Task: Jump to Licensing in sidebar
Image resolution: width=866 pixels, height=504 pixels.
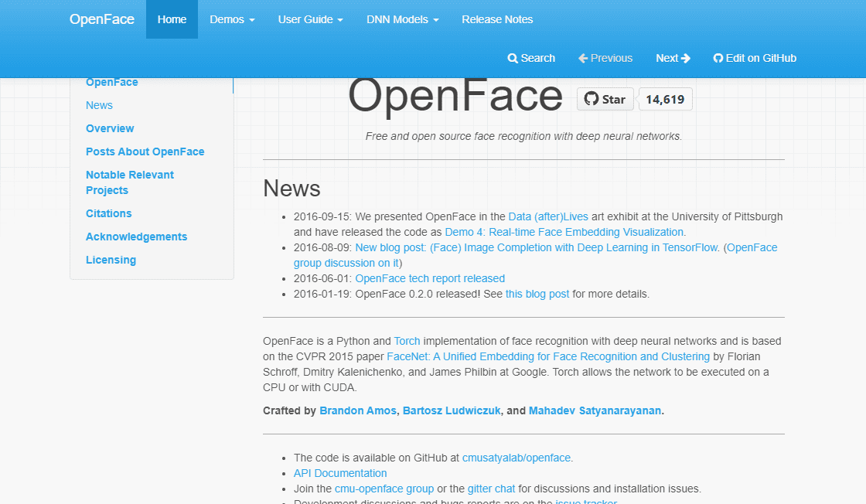Action: click(111, 260)
